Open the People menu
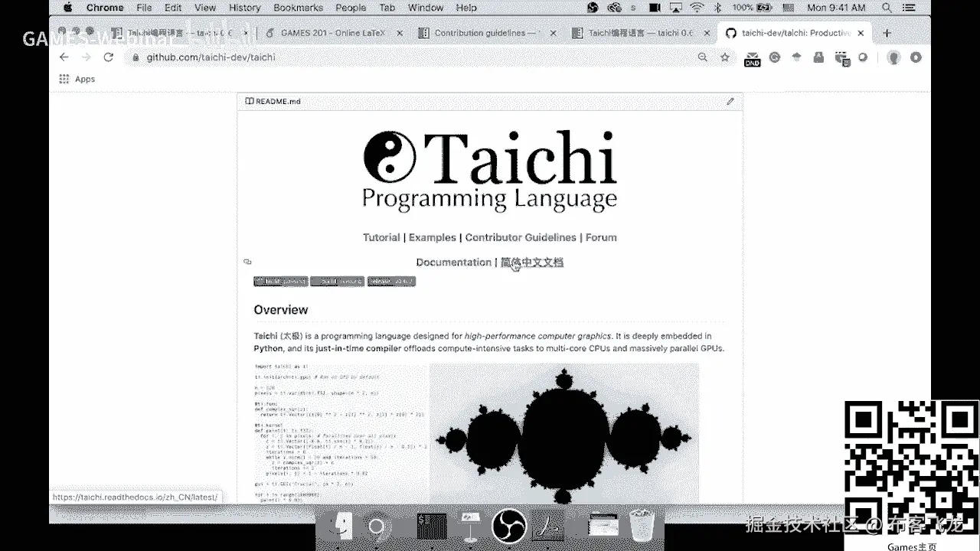 pyautogui.click(x=351, y=8)
